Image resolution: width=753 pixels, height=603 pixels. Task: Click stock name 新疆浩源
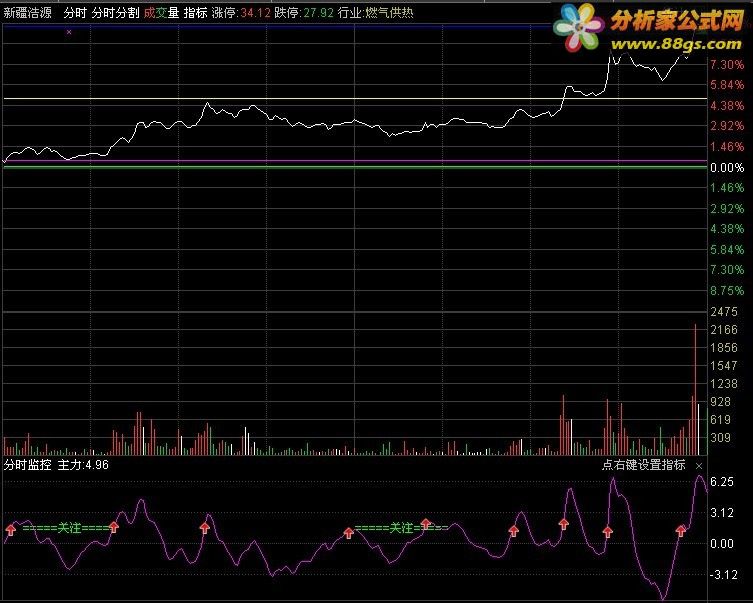(27, 13)
